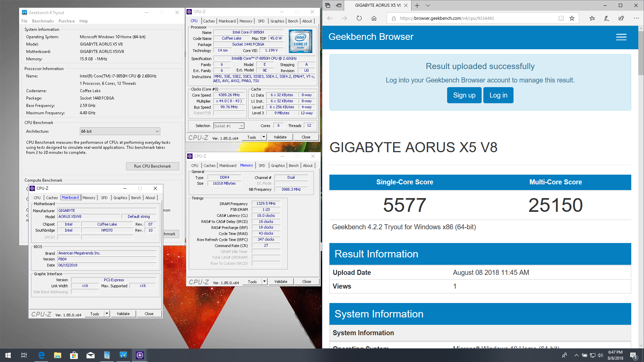This screenshot has width=644, height=362.
Task: Click Close in the CPU-Z Memory window
Action: [307, 282]
